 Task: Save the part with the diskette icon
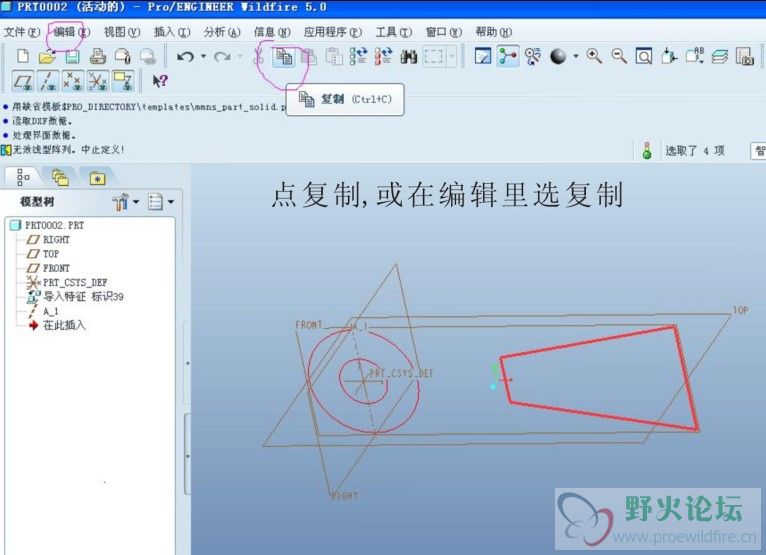(72, 57)
